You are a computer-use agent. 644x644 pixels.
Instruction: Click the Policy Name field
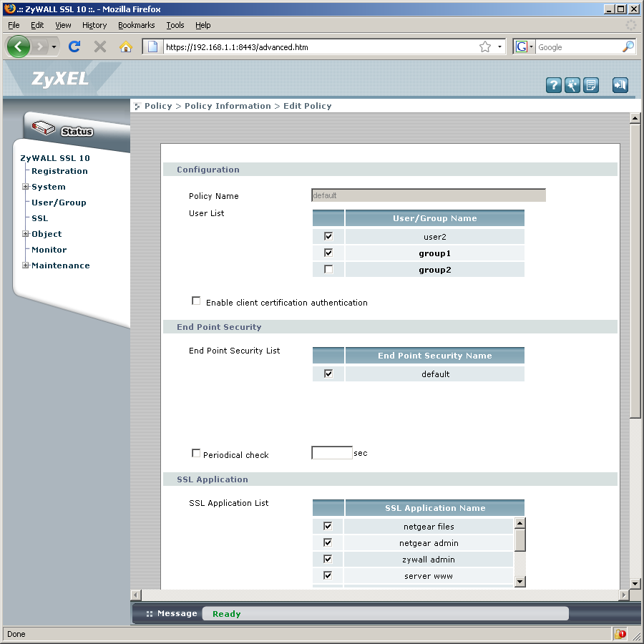429,195
